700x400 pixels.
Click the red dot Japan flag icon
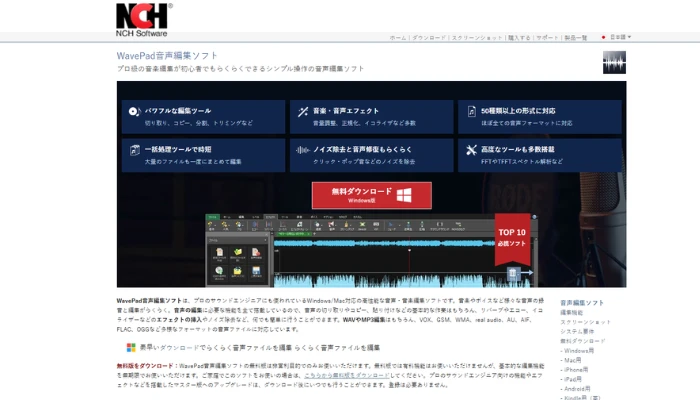[604, 37]
